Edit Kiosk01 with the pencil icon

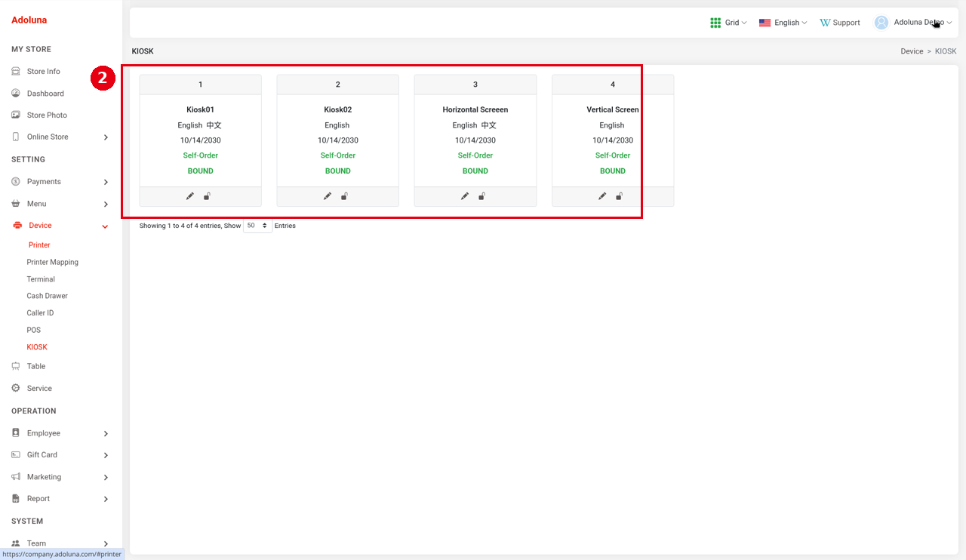[190, 196]
